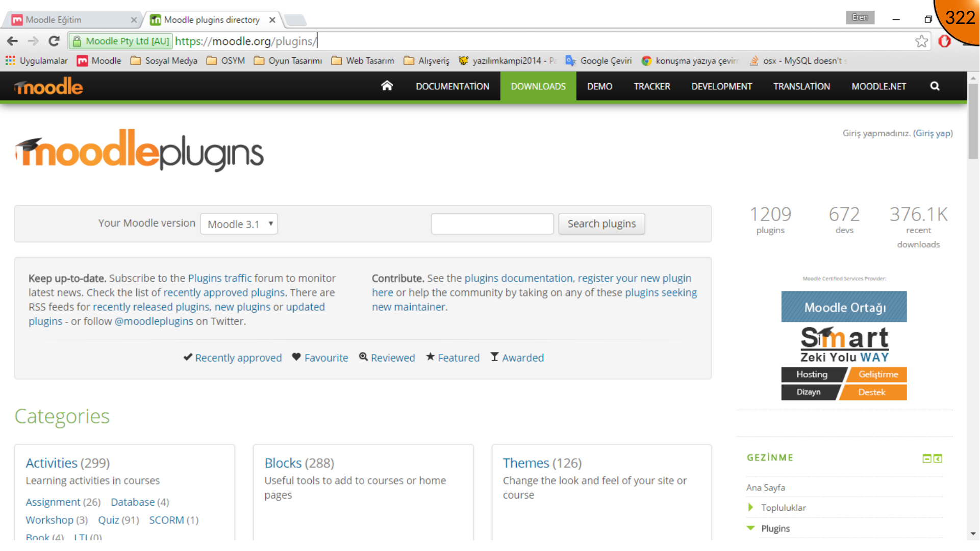Open Ana Sayfa navigation link
This screenshot has height=551, width=980.
click(x=766, y=487)
